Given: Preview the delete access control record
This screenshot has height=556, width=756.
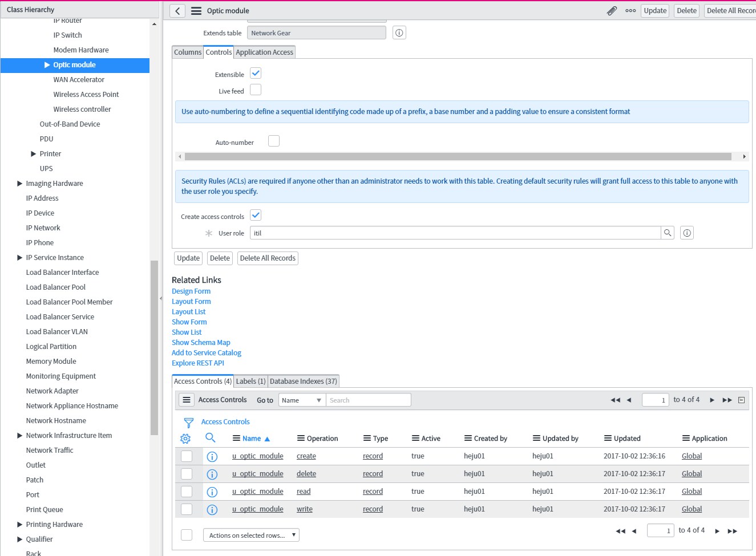Looking at the screenshot, I should (x=212, y=474).
